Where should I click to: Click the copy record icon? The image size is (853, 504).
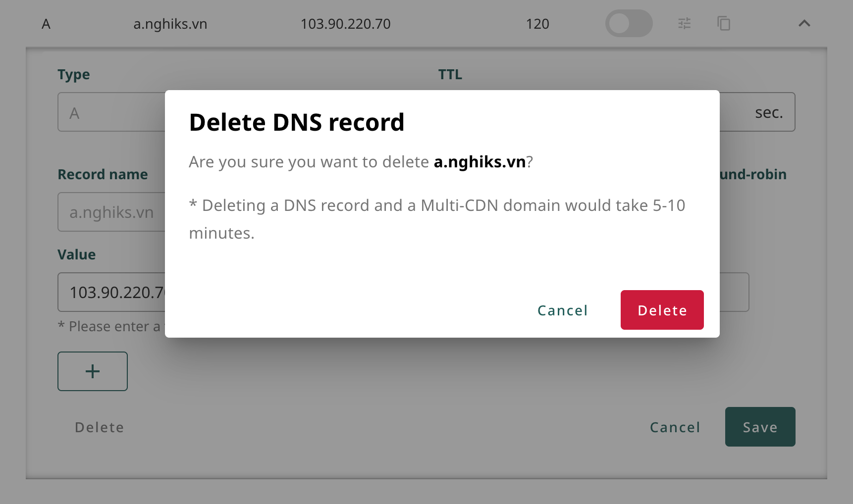click(724, 23)
